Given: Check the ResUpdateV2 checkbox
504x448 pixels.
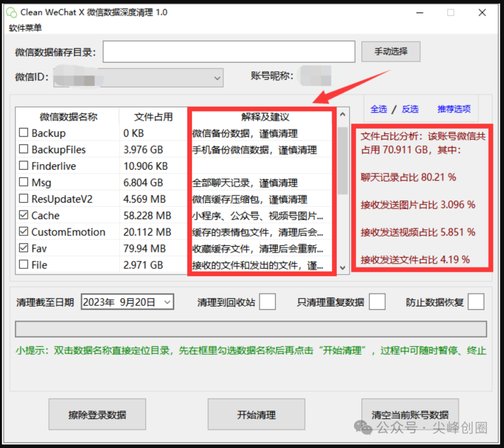Looking at the screenshot, I should click(23, 199).
